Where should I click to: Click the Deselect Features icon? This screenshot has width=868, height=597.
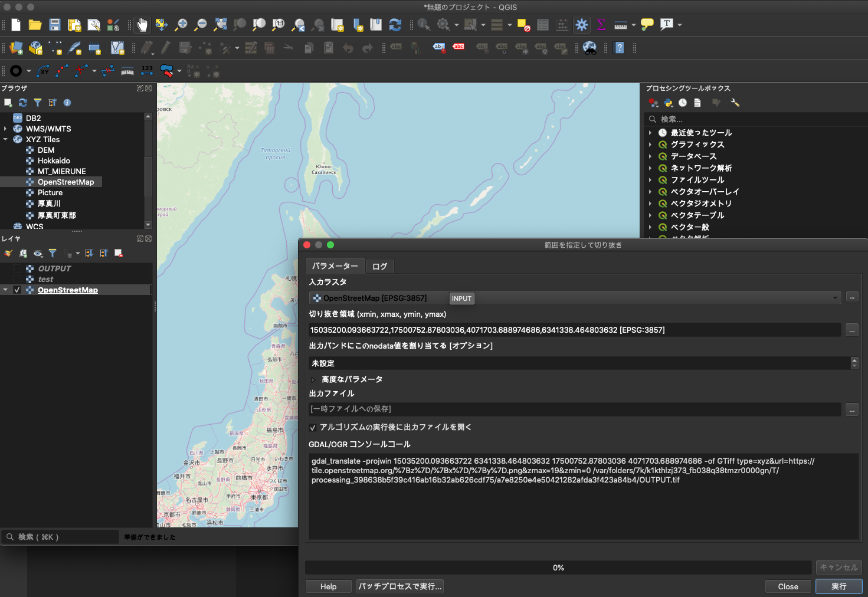523,25
